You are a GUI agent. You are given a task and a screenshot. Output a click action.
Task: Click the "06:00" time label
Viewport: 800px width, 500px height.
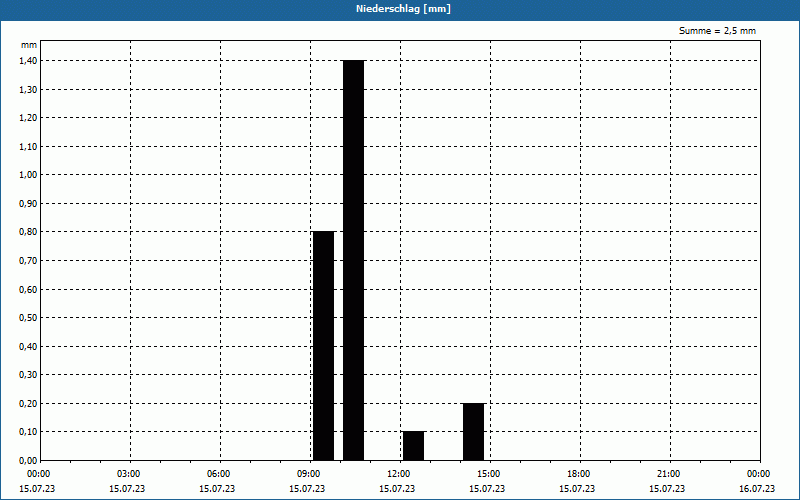coord(220,474)
